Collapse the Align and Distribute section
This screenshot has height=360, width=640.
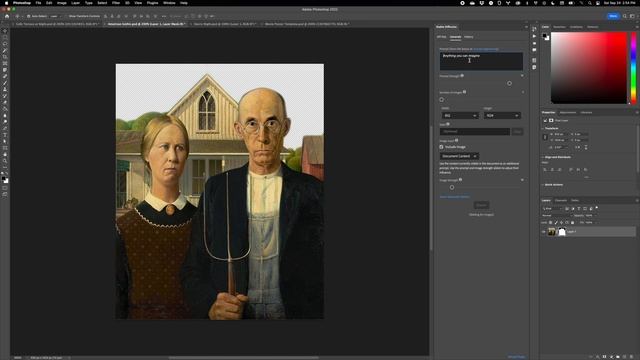click(543, 157)
